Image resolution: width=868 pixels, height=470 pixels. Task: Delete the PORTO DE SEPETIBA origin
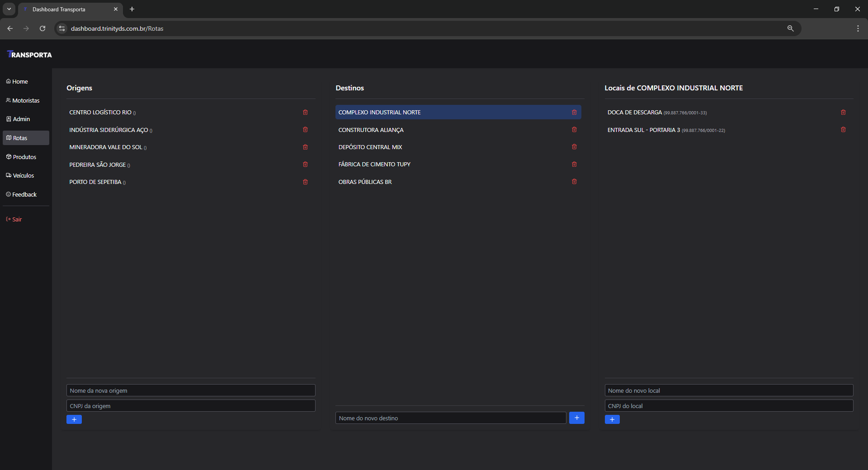(x=305, y=182)
